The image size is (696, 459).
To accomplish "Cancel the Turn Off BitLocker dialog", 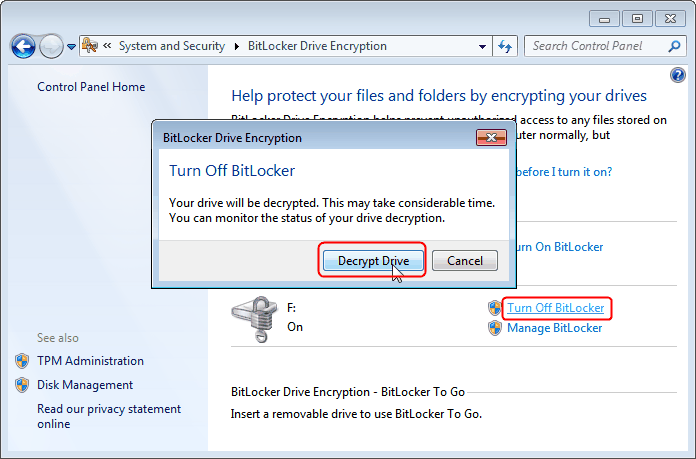I will tap(465, 261).
